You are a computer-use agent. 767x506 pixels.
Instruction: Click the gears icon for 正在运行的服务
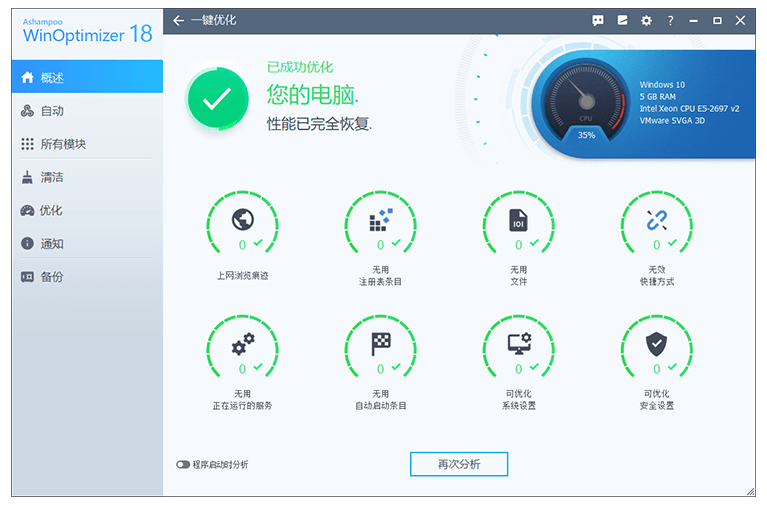[x=243, y=344]
